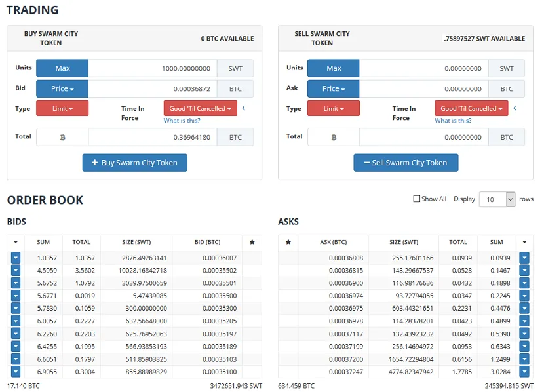Open the sell panel 'What is this?' link

click(x=453, y=121)
